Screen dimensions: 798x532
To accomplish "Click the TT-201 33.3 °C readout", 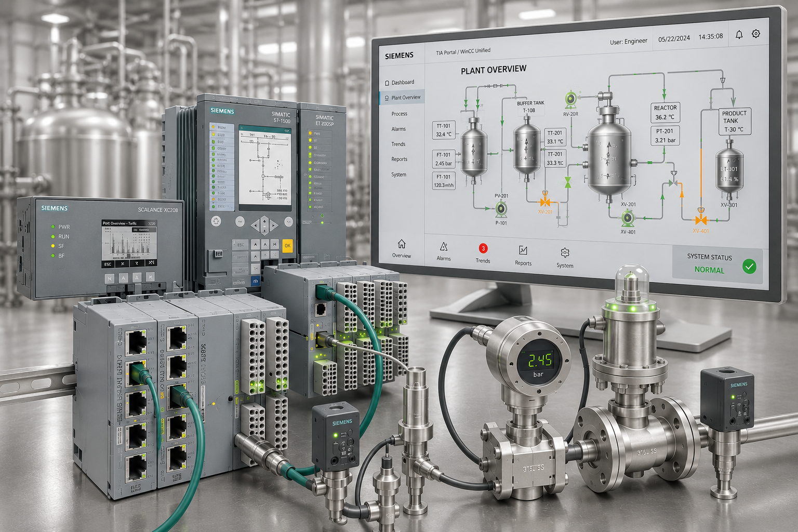I will coord(555,158).
